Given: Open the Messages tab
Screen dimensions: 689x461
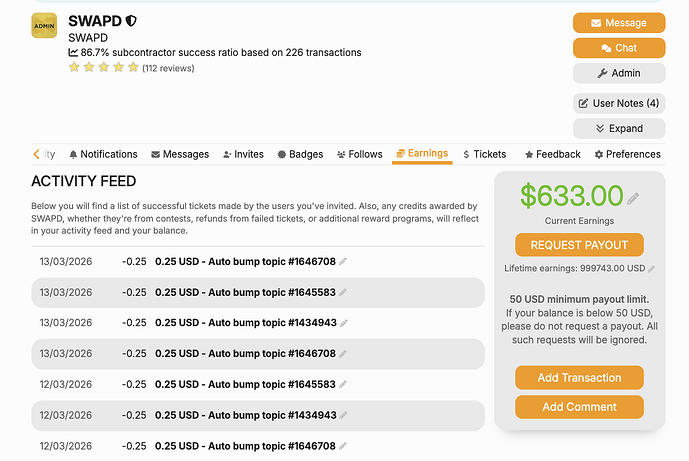Looking at the screenshot, I should click(x=180, y=154).
